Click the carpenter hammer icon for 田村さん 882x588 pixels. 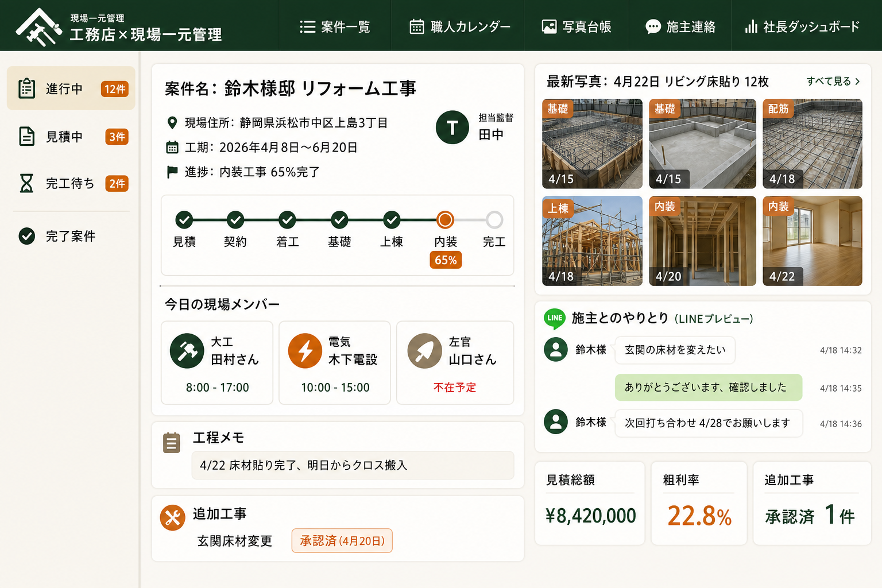[187, 351]
